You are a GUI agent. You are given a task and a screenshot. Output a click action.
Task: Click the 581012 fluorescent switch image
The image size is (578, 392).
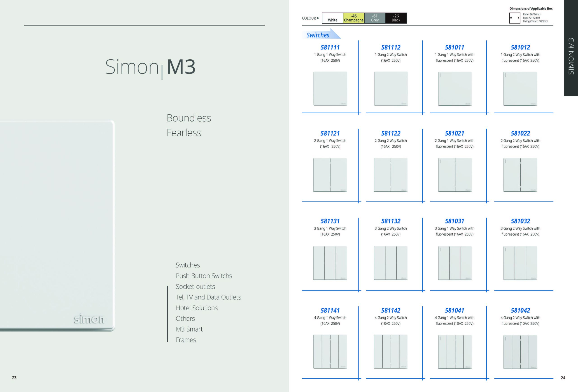click(x=520, y=88)
